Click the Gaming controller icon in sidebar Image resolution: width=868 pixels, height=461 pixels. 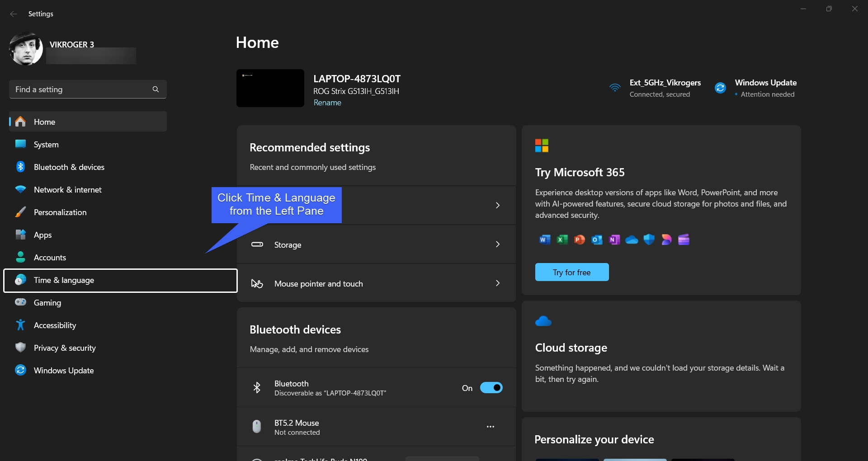[20, 302]
